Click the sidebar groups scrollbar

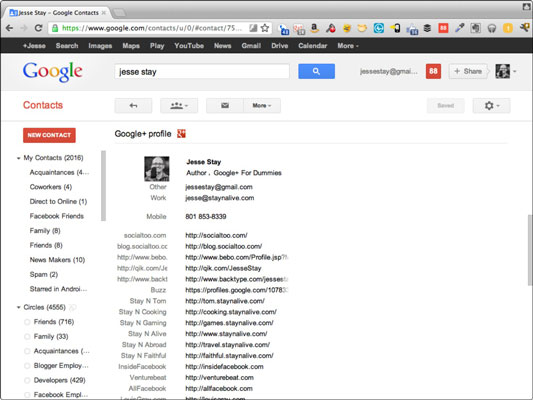pos(103,186)
